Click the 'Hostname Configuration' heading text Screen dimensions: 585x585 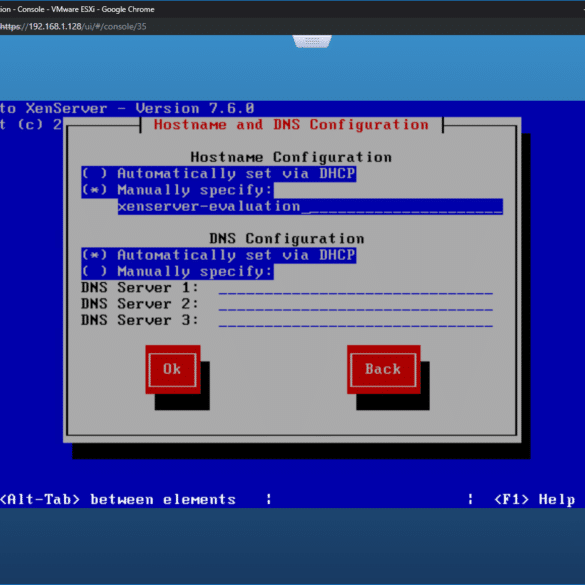click(x=291, y=157)
